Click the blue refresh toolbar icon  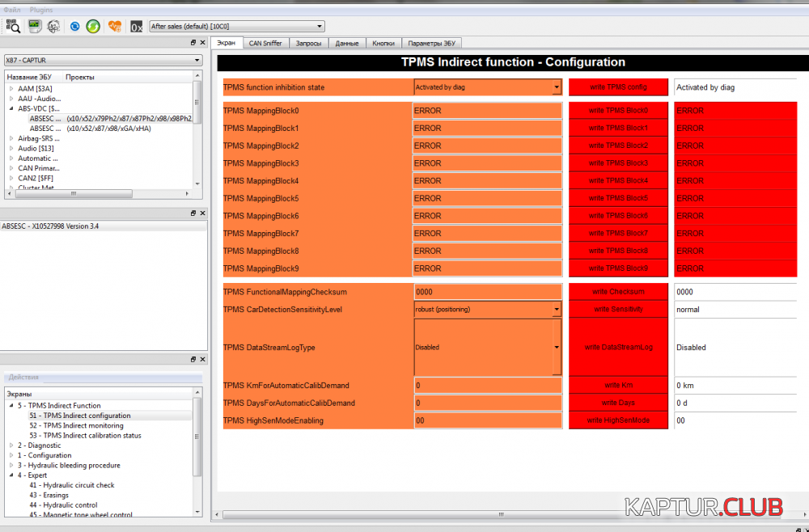[x=75, y=26]
